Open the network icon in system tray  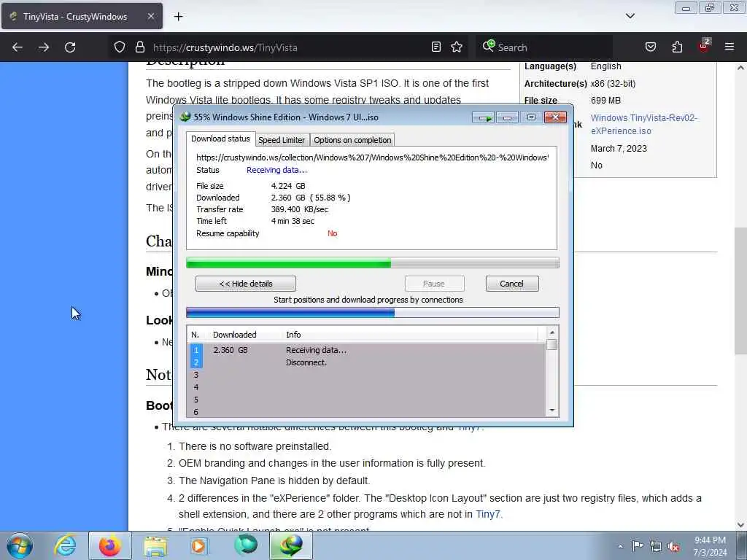[x=656, y=546]
